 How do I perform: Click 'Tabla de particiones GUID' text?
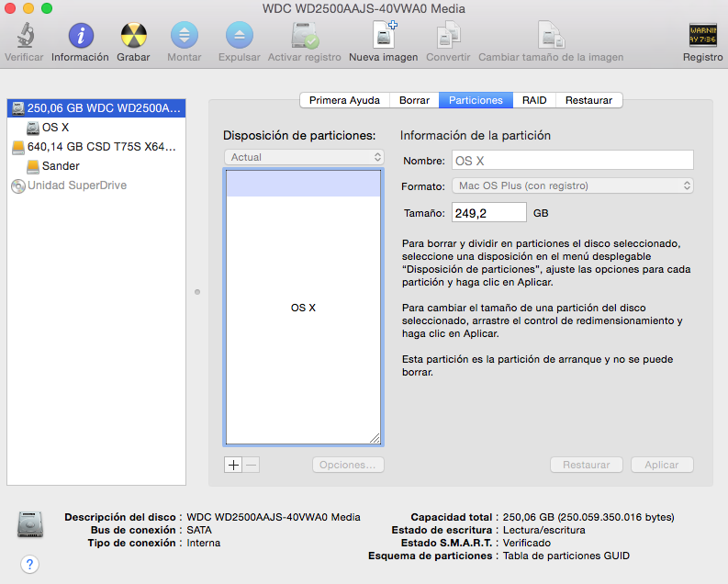566,556
